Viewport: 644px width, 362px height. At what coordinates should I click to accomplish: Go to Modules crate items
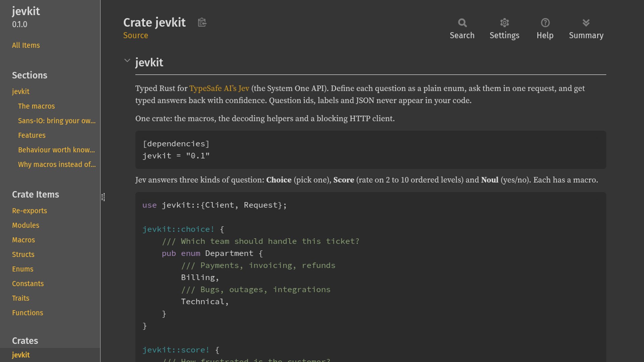coord(25,225)
